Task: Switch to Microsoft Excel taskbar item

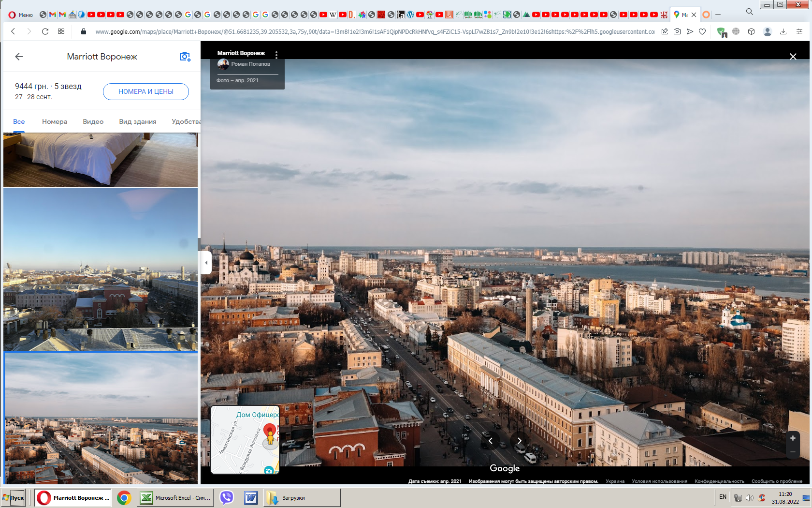Action: click(x=175, y=497)
